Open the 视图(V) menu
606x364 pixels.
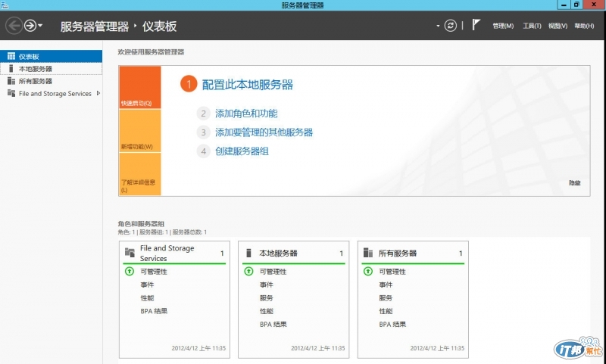coord(558,26)
